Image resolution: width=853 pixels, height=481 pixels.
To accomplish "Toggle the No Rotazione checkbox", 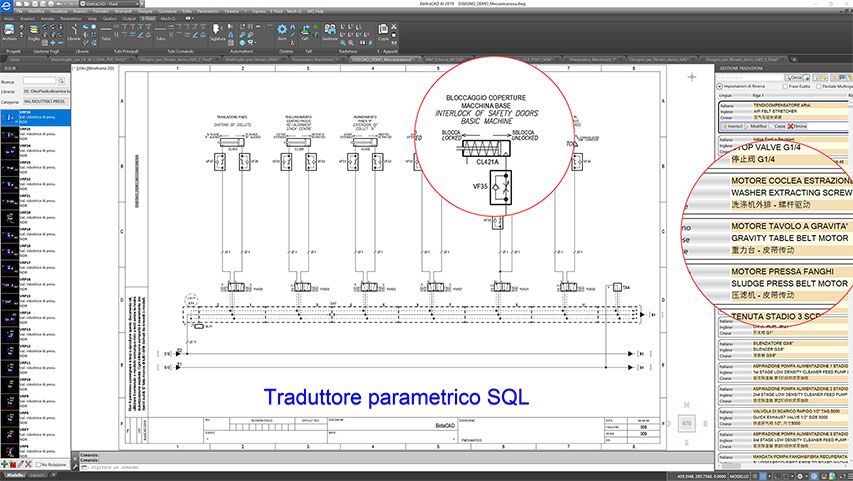I will pyautogui.click(x=38, y=465).
